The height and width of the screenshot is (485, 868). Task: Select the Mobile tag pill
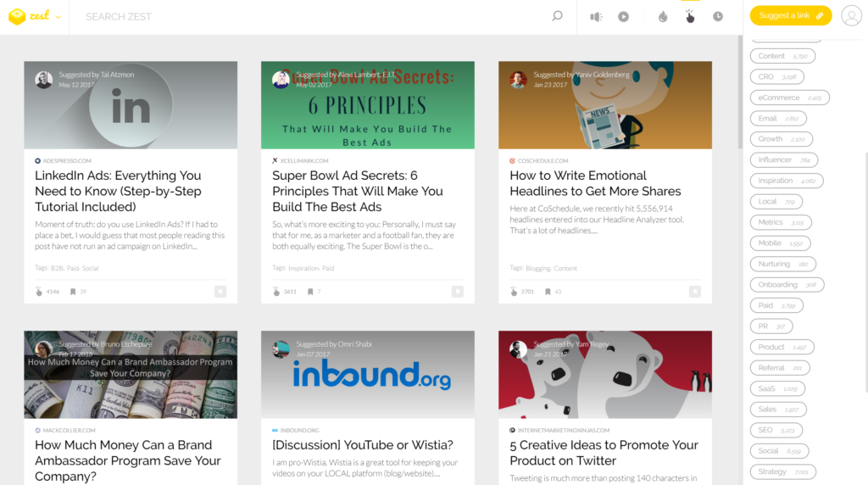[780, 243]
